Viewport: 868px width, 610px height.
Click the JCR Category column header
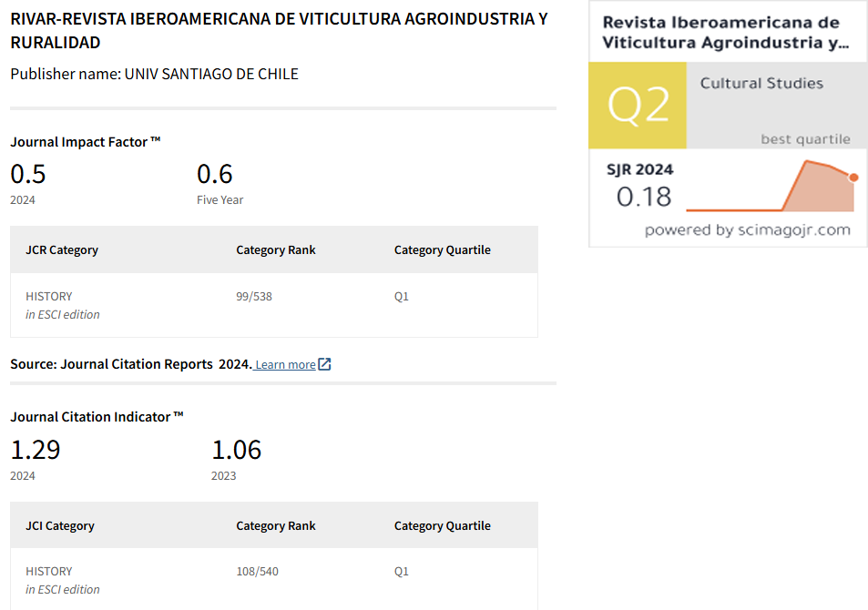(x=62, y=249)
